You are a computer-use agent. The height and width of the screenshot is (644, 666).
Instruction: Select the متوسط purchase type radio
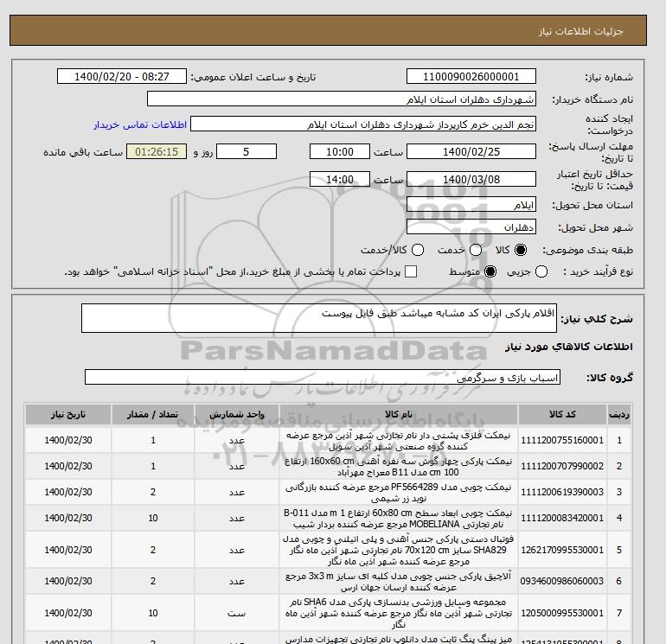[x=490, y=271]
